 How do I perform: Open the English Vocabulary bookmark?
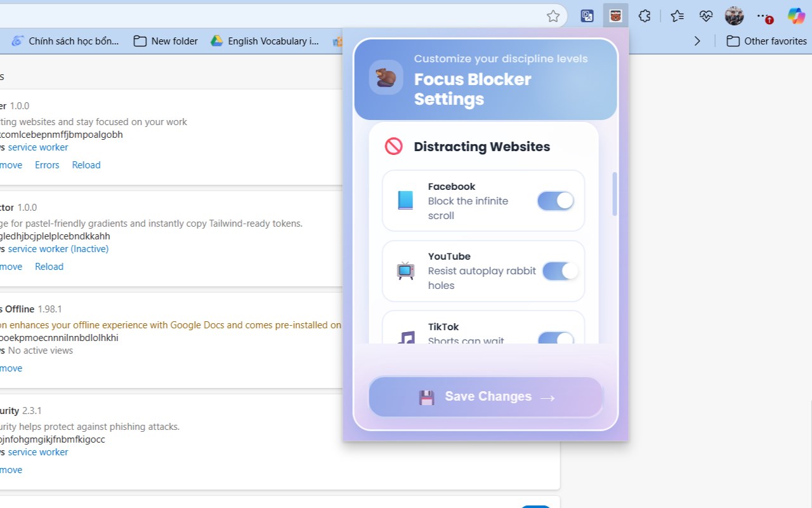(265, 41)
